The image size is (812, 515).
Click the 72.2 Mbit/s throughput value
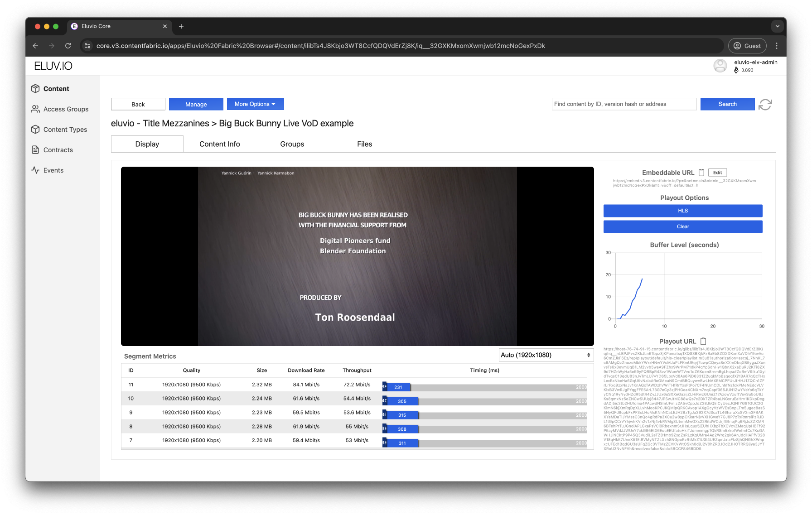point(357,385)
